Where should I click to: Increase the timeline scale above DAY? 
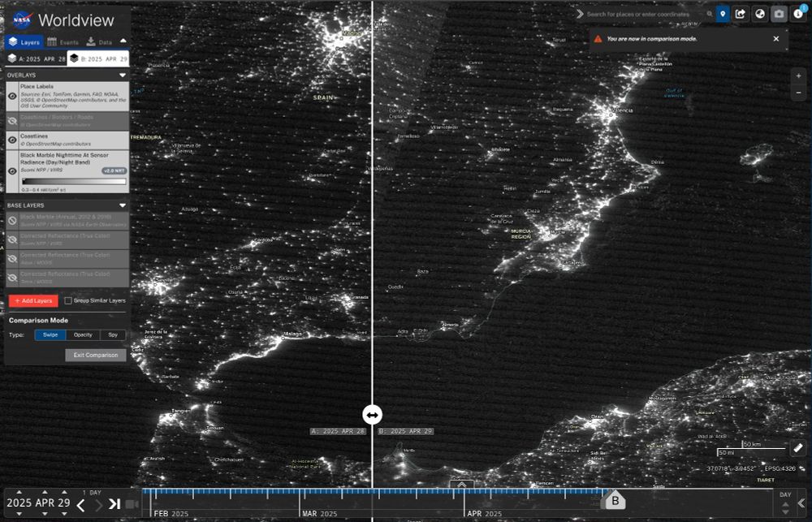[x=785, y=504]
